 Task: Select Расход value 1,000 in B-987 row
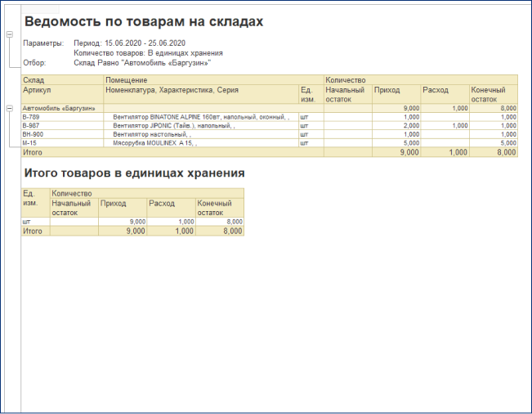click(x=445, y=126)
